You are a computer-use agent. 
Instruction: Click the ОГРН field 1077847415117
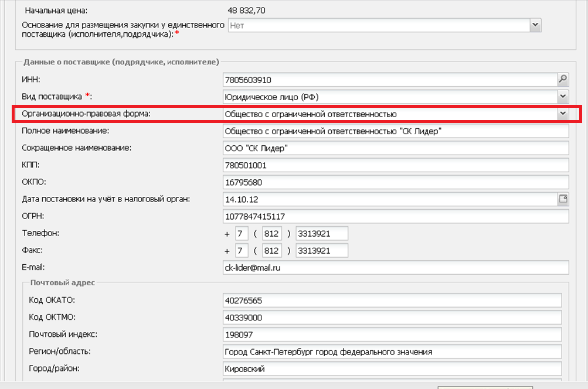pos(396,216)
